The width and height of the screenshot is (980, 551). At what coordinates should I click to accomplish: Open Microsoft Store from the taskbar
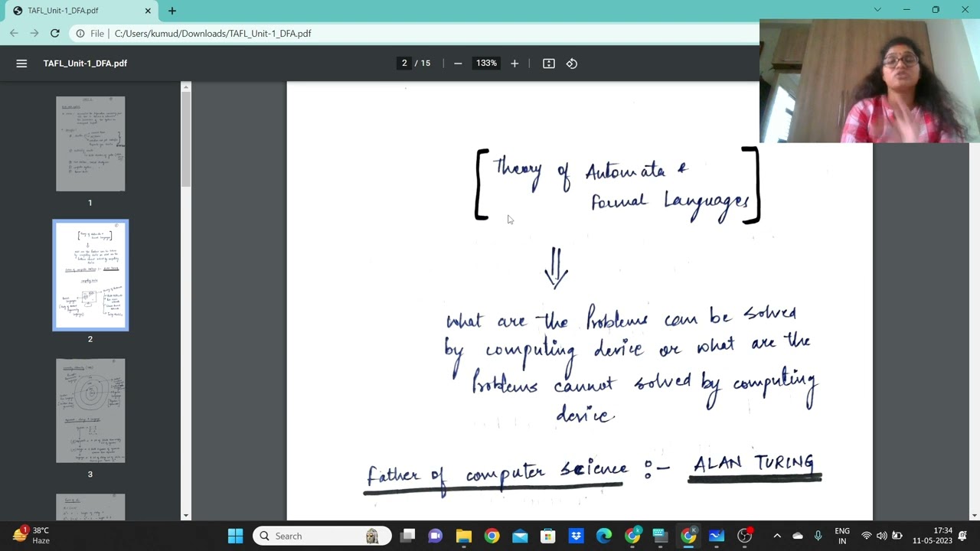[x=548, y=536]
